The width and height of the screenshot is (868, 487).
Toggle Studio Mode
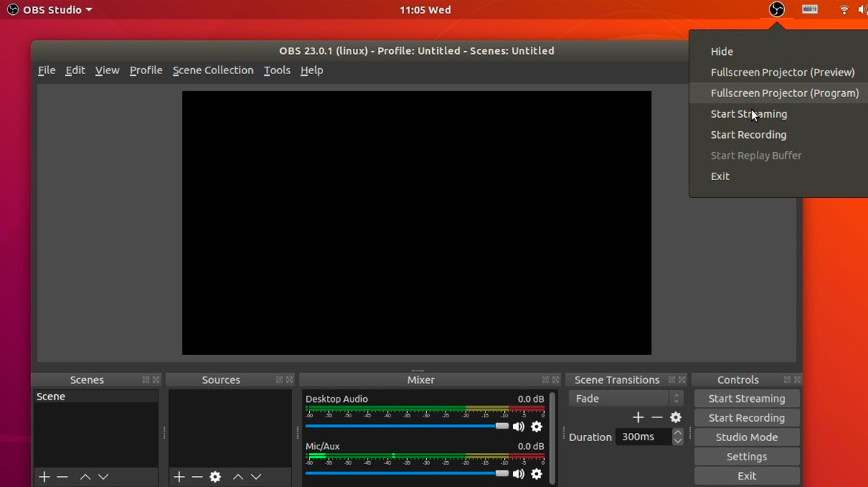746,437
